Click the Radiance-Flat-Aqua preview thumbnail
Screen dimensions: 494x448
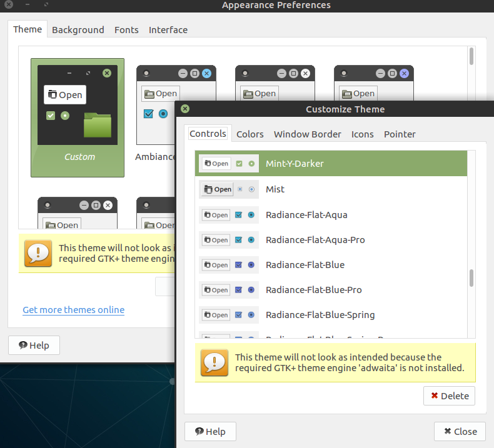click(x=229, y=215)
